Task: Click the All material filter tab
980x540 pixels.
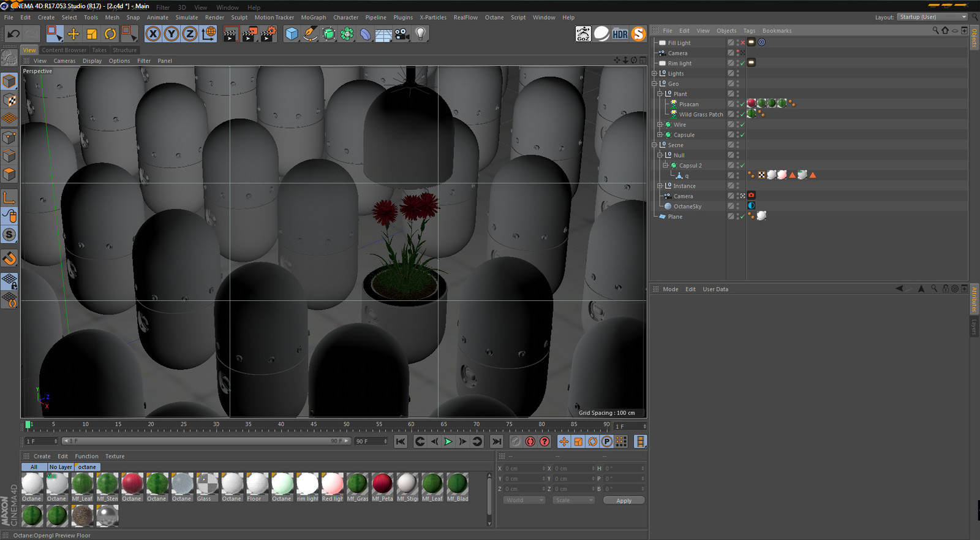Action: (x=34, y=467)
